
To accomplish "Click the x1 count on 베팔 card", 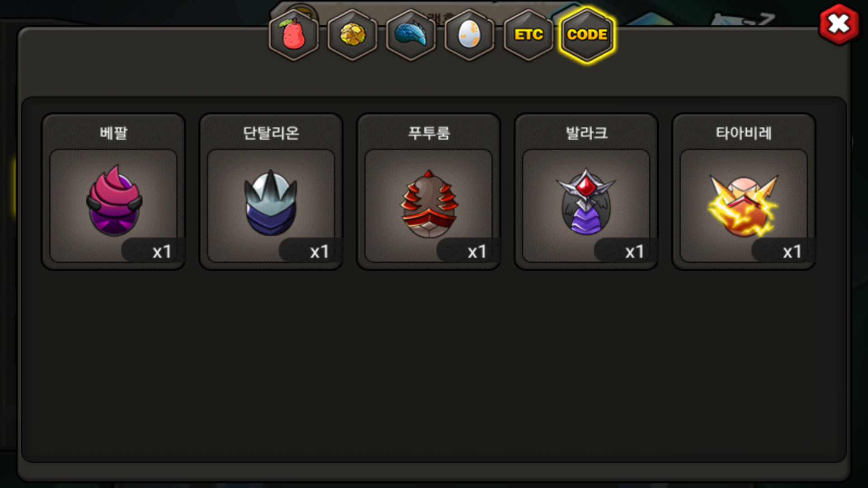I will (x=161, y=252).
